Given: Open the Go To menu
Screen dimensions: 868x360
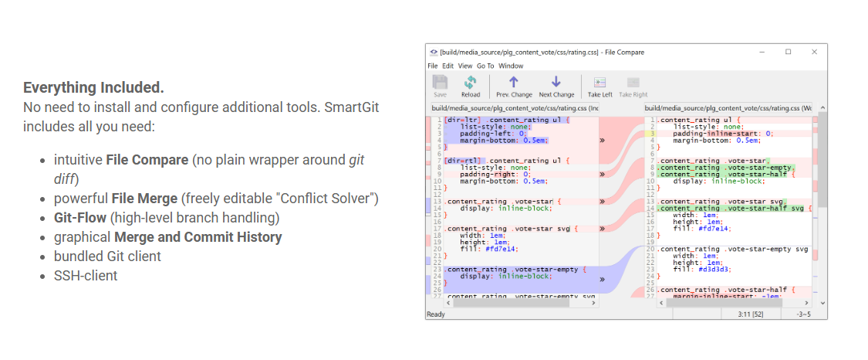Looking at the screenshot, I should [485, 66].
